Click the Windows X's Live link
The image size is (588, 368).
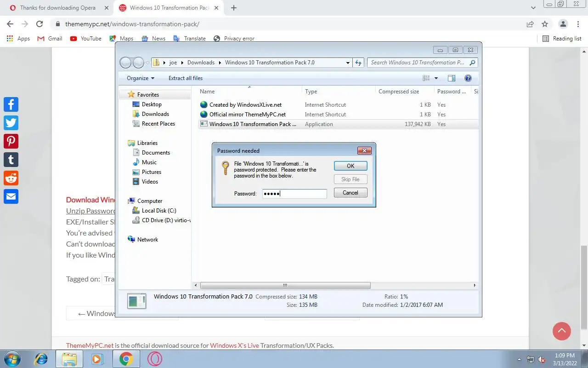(x=234, y=345)
